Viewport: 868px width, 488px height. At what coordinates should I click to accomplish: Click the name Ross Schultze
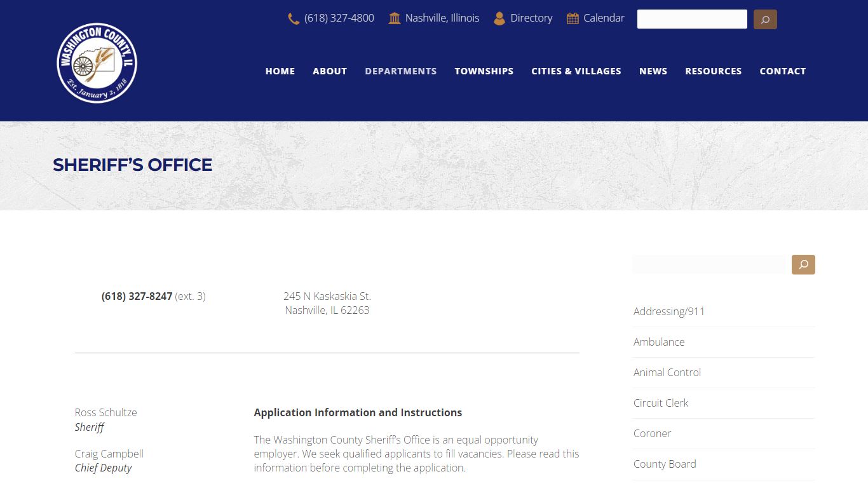coord(106,412)
